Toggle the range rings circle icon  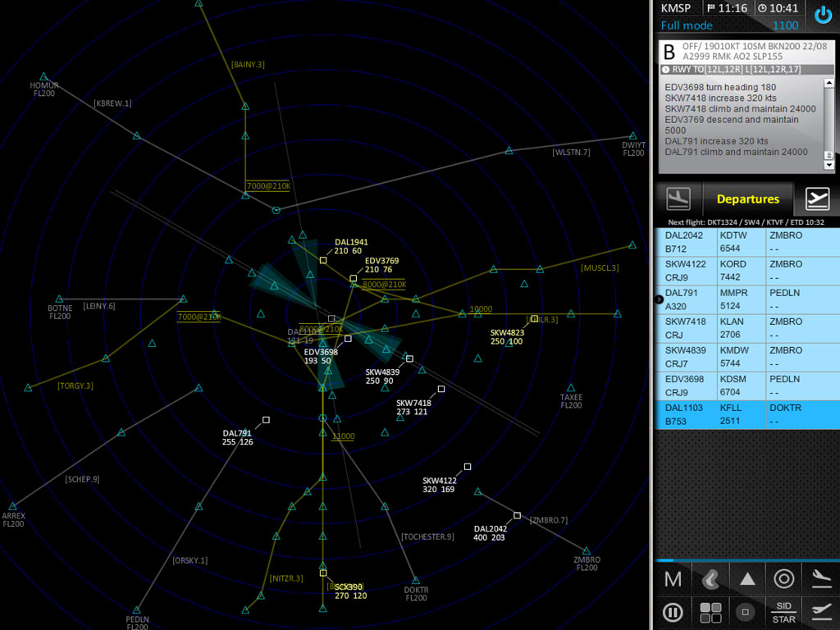[x=783, y=579]
